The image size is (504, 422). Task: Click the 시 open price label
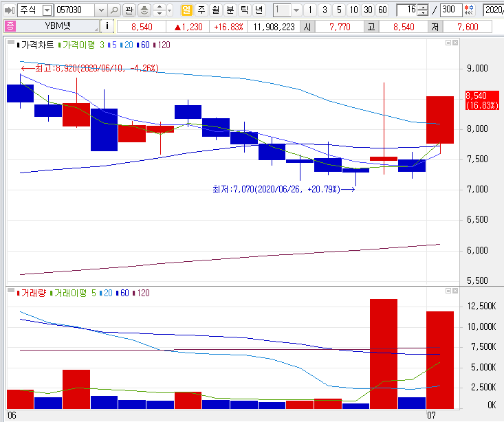[x=307, y=27]
